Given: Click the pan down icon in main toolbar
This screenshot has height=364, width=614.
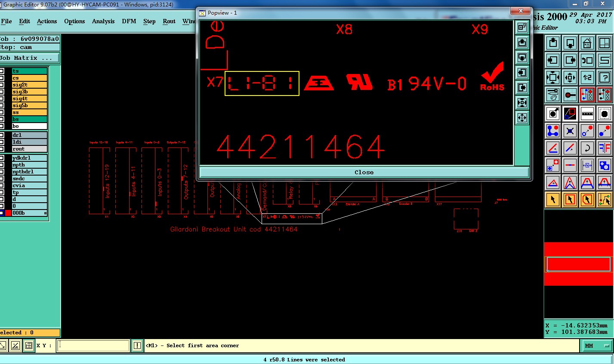Looking at the screenshot, I should tap(570, 43).
